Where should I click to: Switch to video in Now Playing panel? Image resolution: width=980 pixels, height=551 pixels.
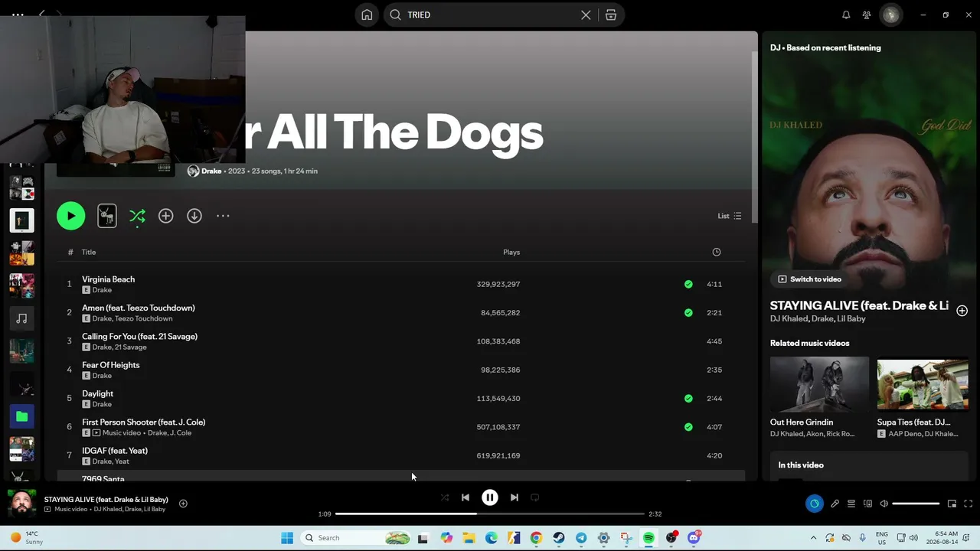[810, 279]
